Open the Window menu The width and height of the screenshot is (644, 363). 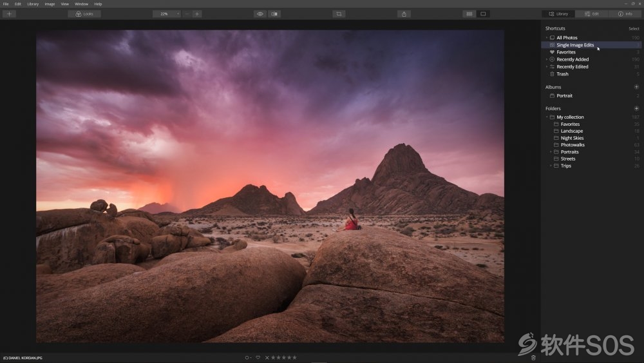[81, 4]
